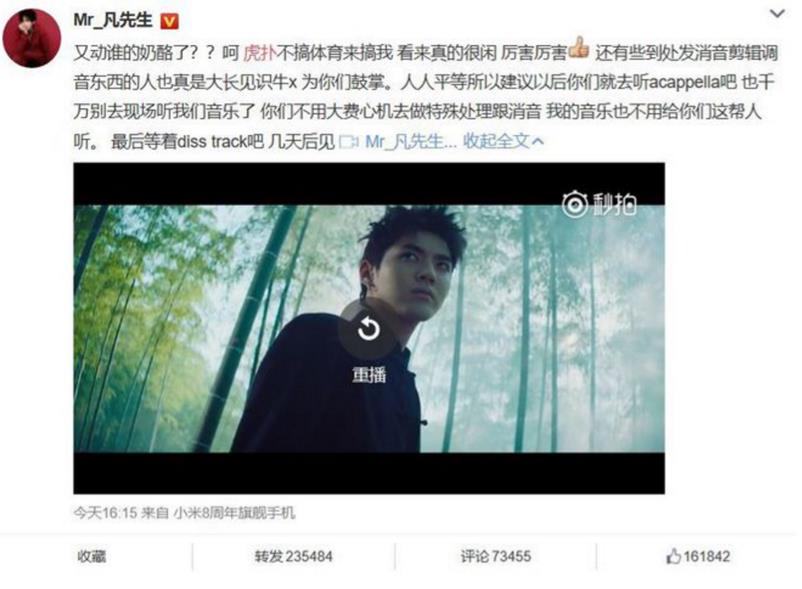
Task: Collapse the post with 收起全文
Action: tap(503, 141)
